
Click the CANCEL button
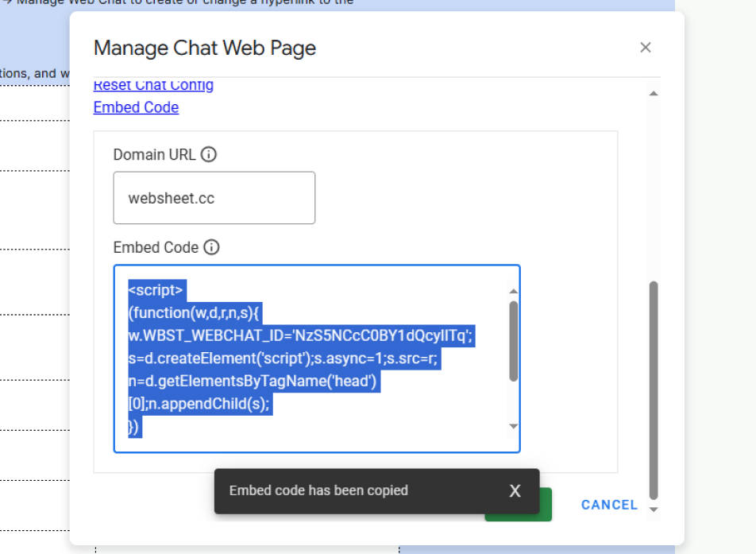click(608, 505)
